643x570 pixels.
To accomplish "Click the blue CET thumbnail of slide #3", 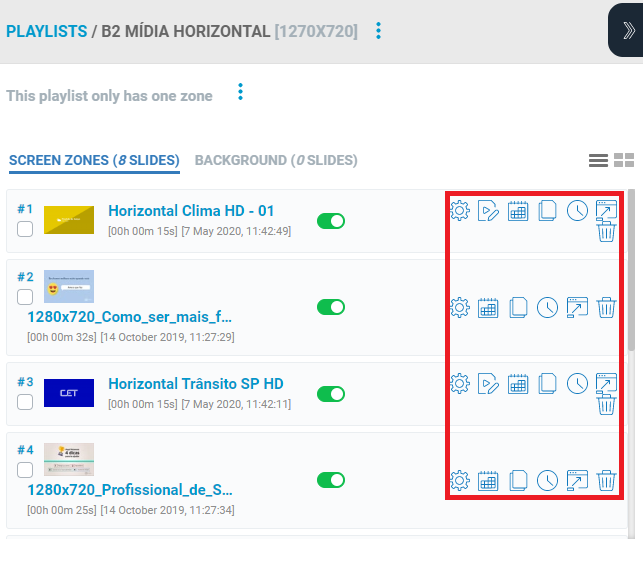I will point(69,393).
